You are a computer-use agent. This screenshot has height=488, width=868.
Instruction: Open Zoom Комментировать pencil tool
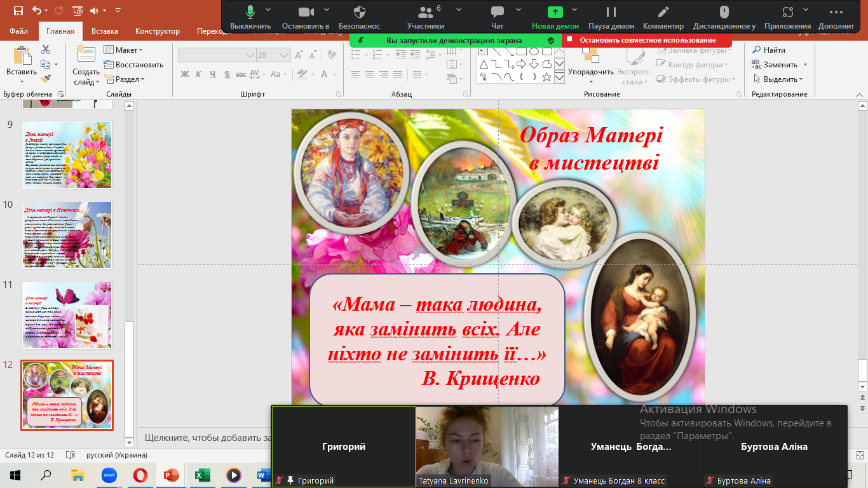(663, 11)
